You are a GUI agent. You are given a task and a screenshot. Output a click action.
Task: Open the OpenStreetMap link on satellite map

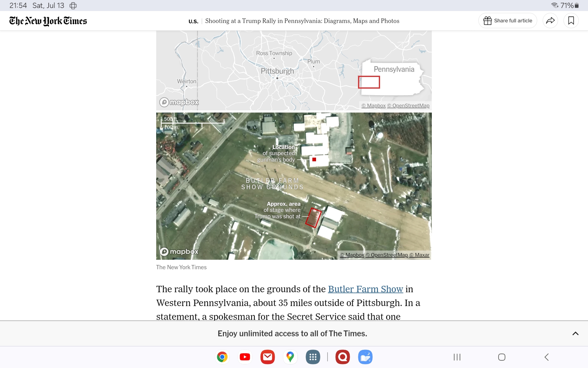point(387,255)
